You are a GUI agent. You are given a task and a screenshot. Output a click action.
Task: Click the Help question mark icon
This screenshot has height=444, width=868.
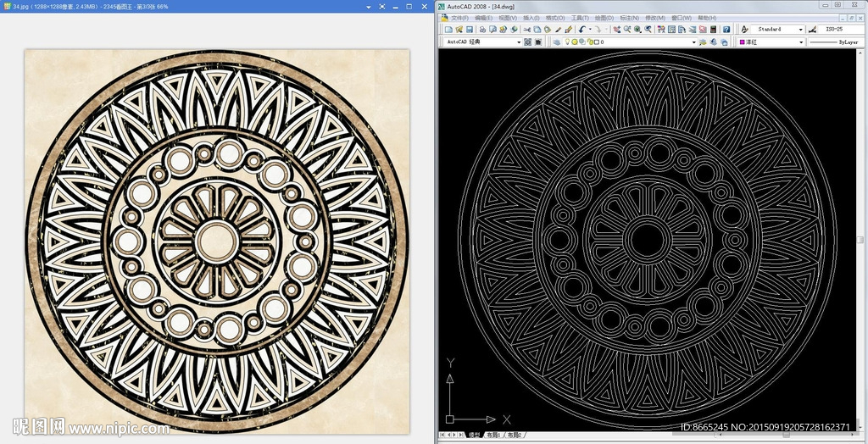(x=726, y=30)
